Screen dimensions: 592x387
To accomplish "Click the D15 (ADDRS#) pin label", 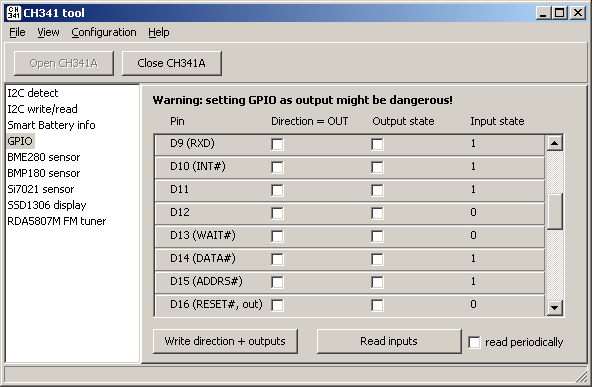I will [x=206, y=281].
